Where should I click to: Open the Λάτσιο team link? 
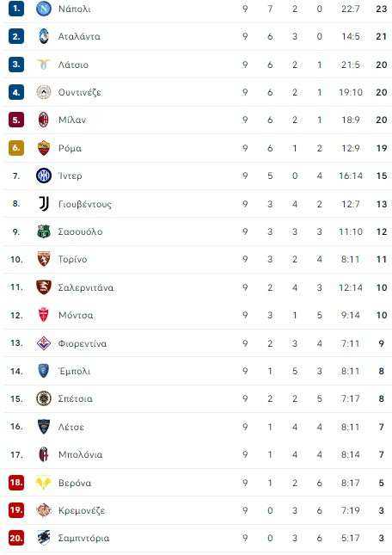point(73,65)
